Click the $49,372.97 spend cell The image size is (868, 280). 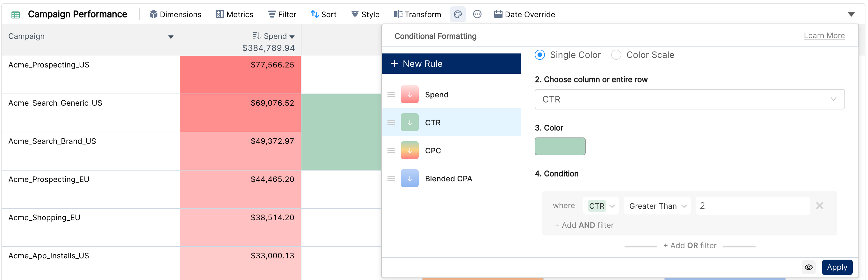pos(241,151)
